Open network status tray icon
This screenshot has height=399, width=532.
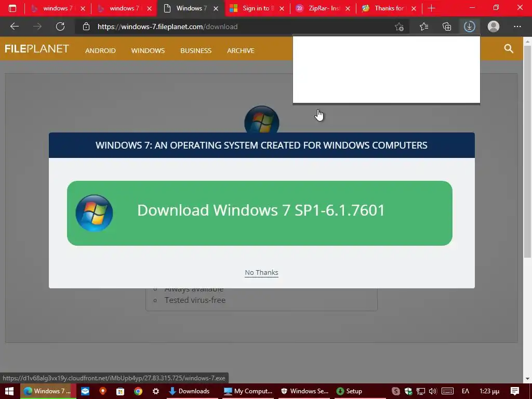pyautogui.click(x=421, y=391)
